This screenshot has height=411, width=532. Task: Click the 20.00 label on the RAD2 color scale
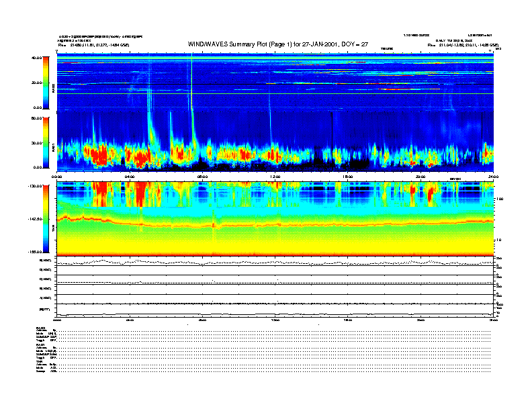[36, 83]
